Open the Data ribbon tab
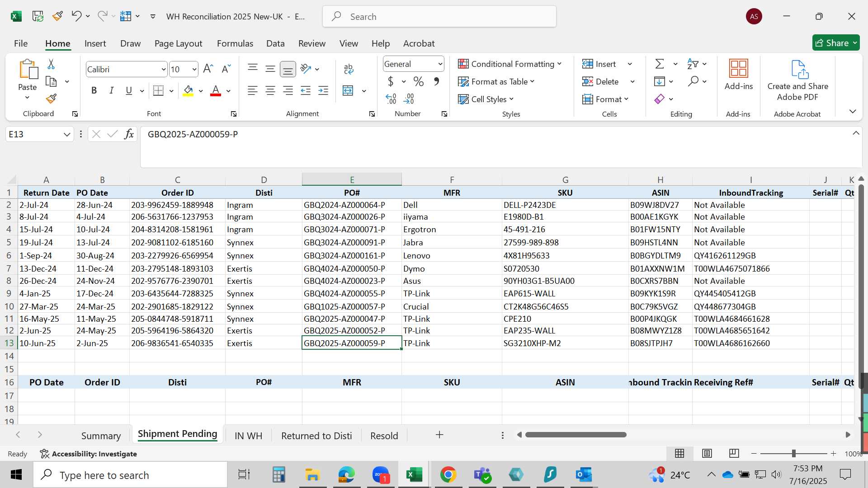 tap(275, 43)
